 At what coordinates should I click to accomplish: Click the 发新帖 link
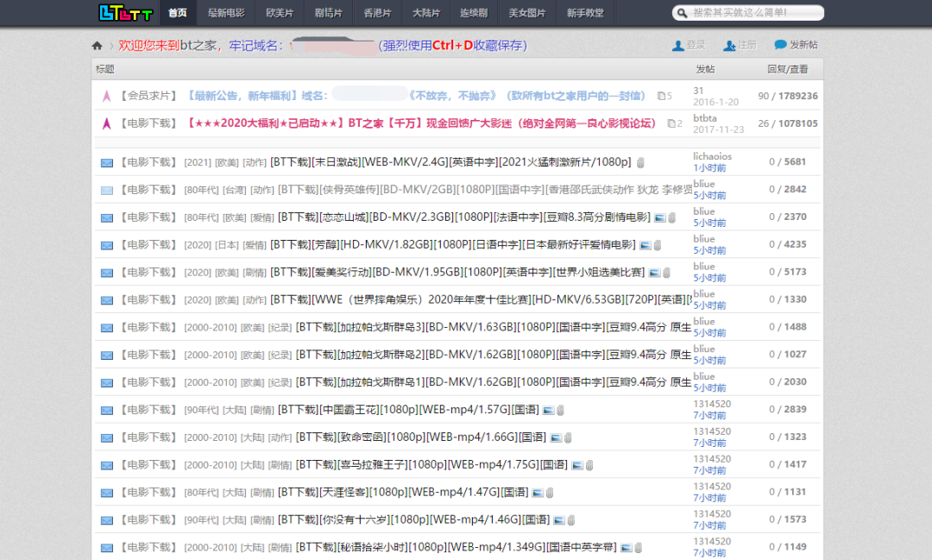pyautogui.click(x=803, y=45)
